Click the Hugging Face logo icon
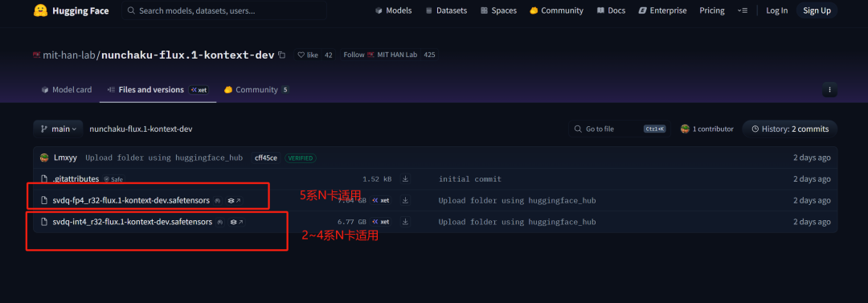 [x=40, y=10]
